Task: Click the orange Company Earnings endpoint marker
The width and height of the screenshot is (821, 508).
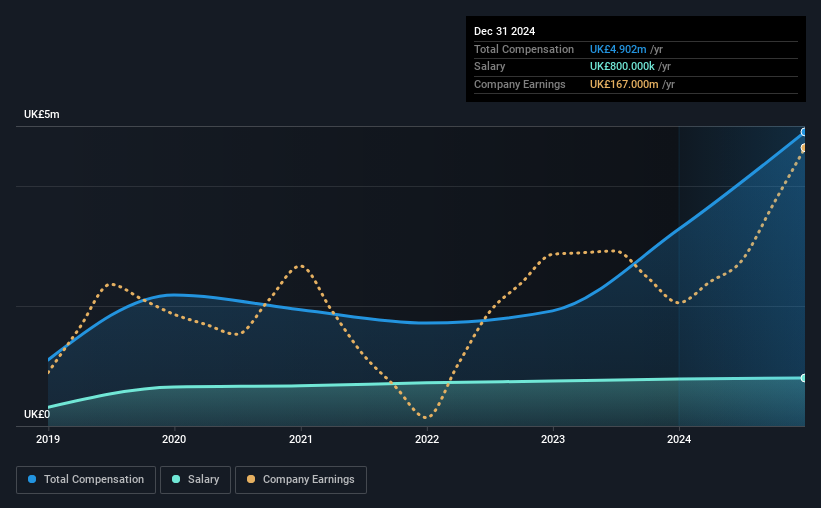Action: [803, 148]
